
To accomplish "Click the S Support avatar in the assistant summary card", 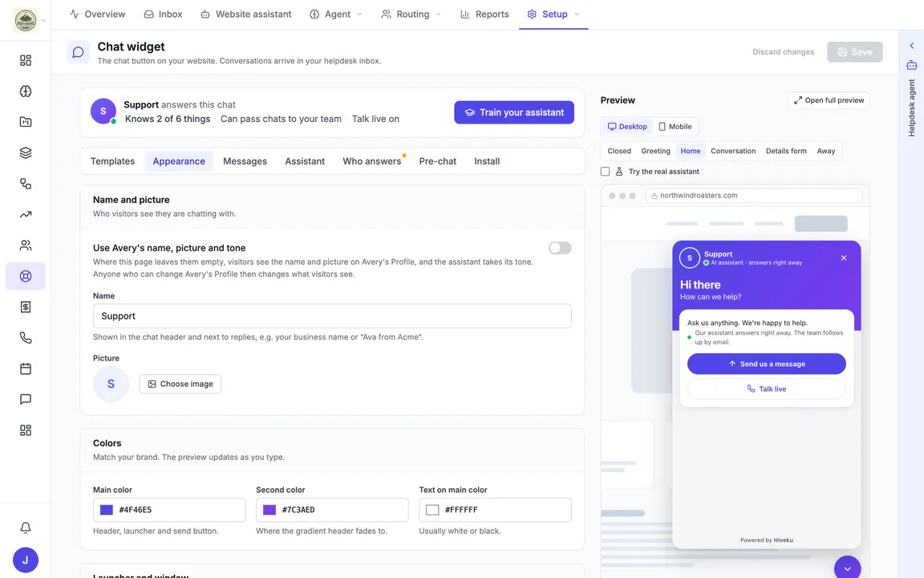I will click(103, 111).
